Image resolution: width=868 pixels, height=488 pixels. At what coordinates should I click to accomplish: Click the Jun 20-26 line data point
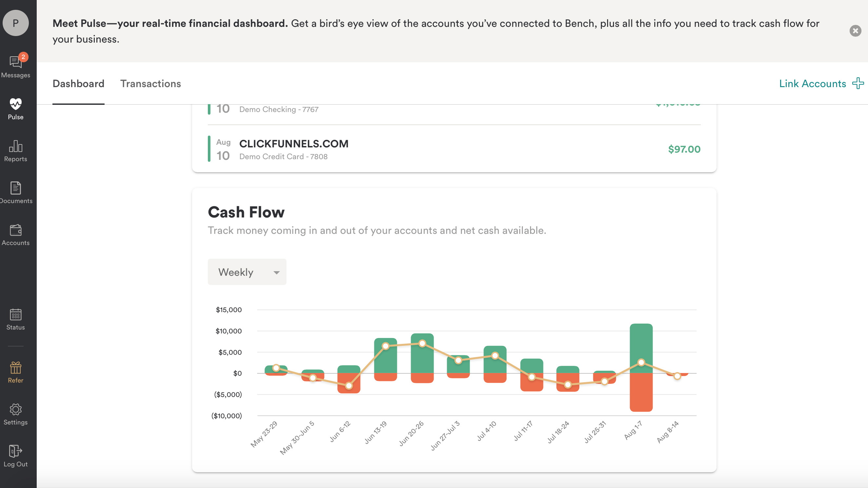(422, 344)
